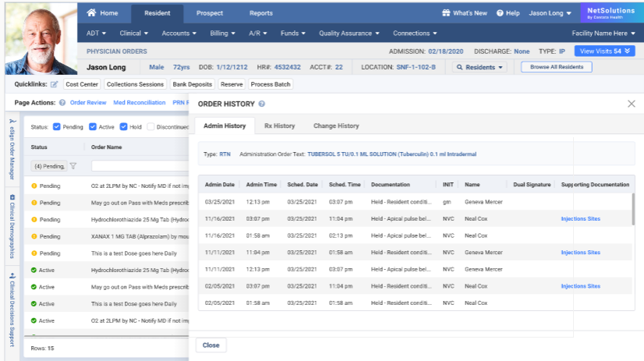The width and height of the screenshot is (644, 361).
Task: Click the Order Review page action link
Action: 88,103
